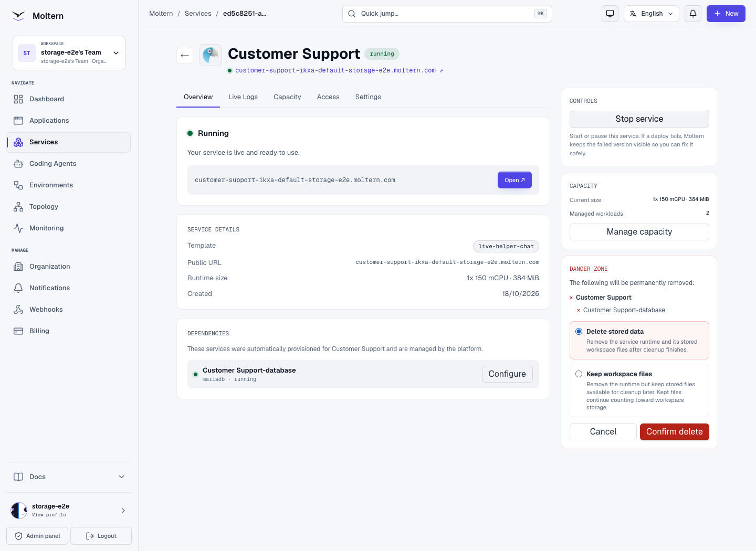Image resolution: width=756 pixels, height=551 pixels.
Task: Open Monitoring section
Action: tap(68, 228)
